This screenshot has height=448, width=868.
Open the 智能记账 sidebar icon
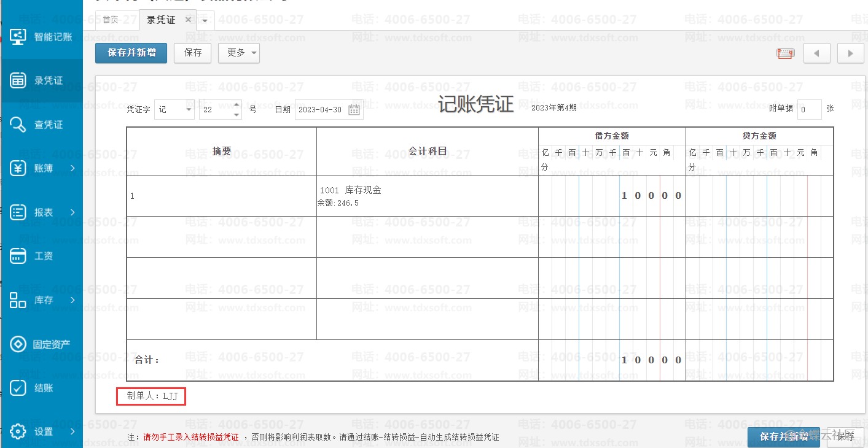(x=18, y=37)
